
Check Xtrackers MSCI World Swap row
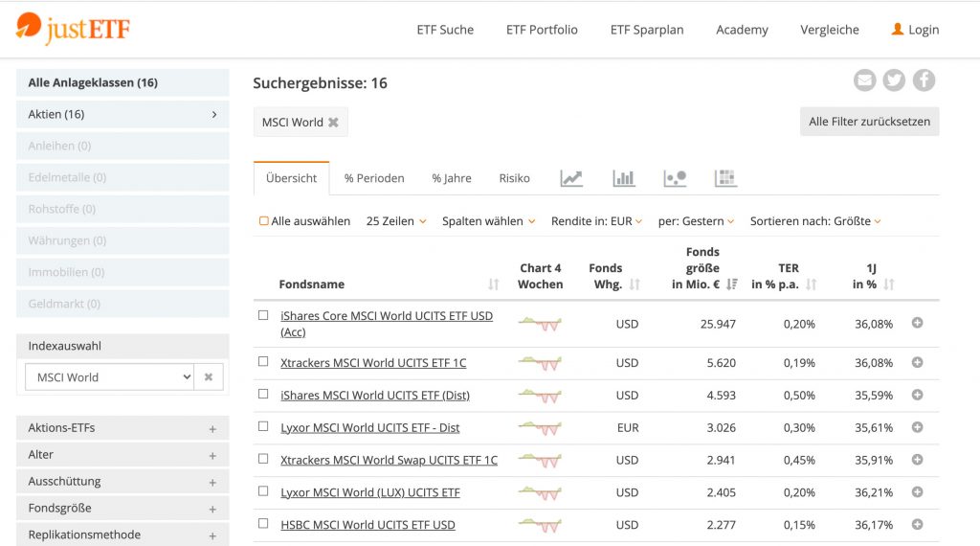pyautogui.click(x=263, y=459)
